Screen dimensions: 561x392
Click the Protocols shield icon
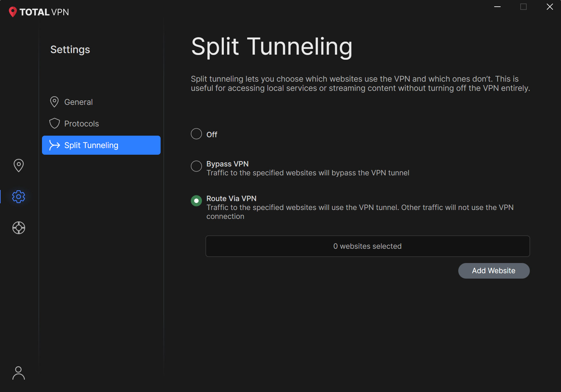click(x=54, y=124)
